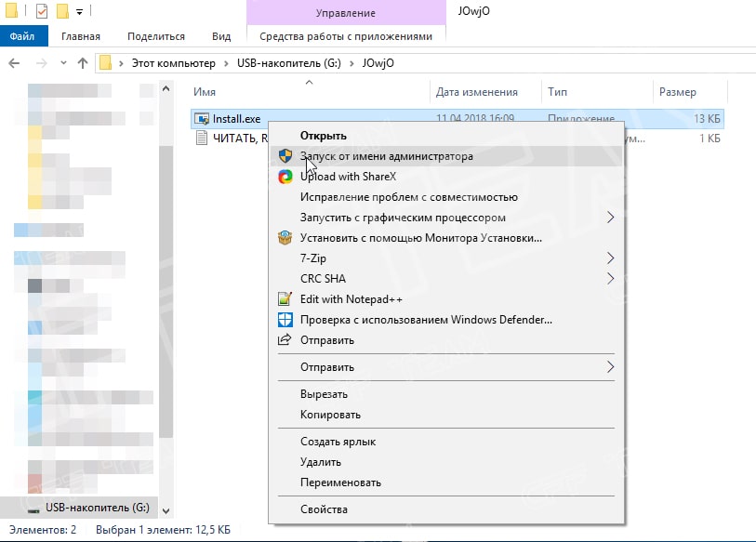Open the 7-Zip menu entry
The height and width of the screenshot is (542, 756).
[446, 258]
